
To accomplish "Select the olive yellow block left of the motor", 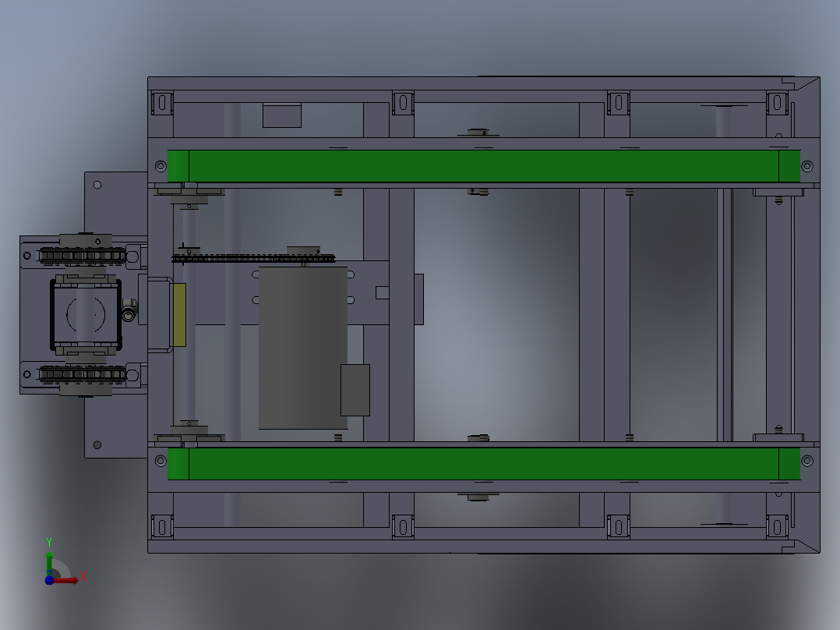I will 179,315.
